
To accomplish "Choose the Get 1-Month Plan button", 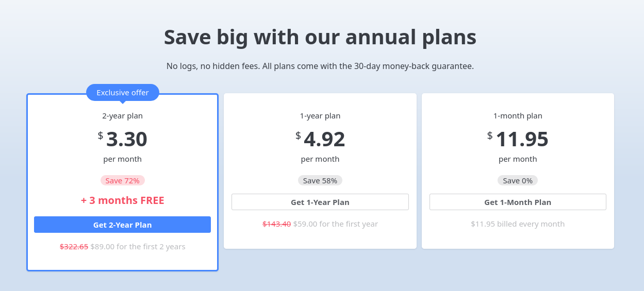I will 518,202.
